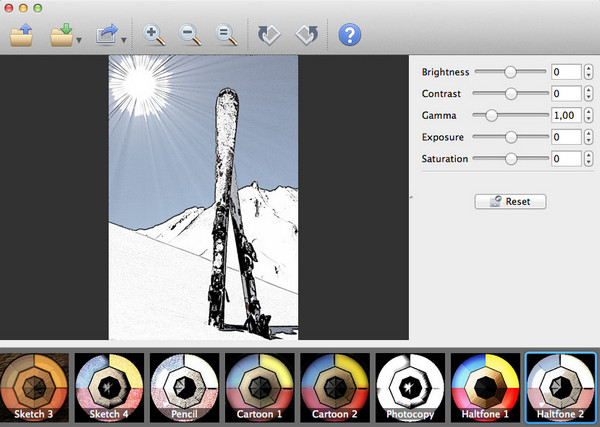The width and height of the screenshot is (600, 427).
Task: Click the Contrast value field
Action: coord(565,93)
